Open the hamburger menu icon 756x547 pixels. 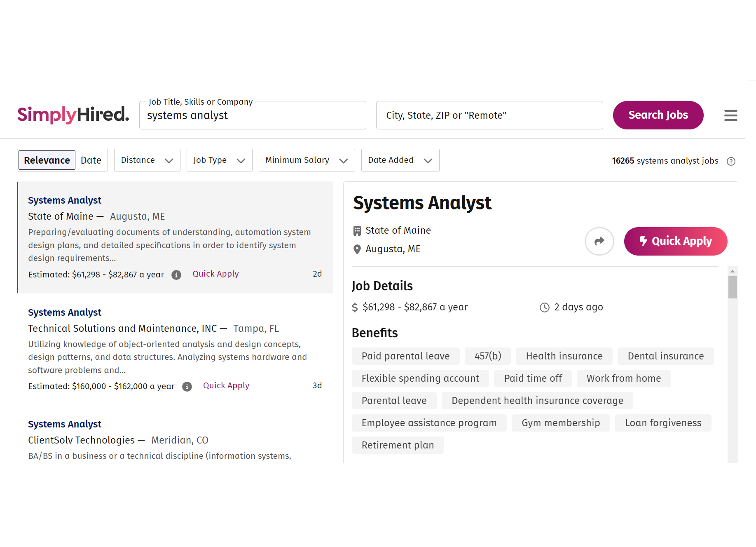[x=730, y=115]
